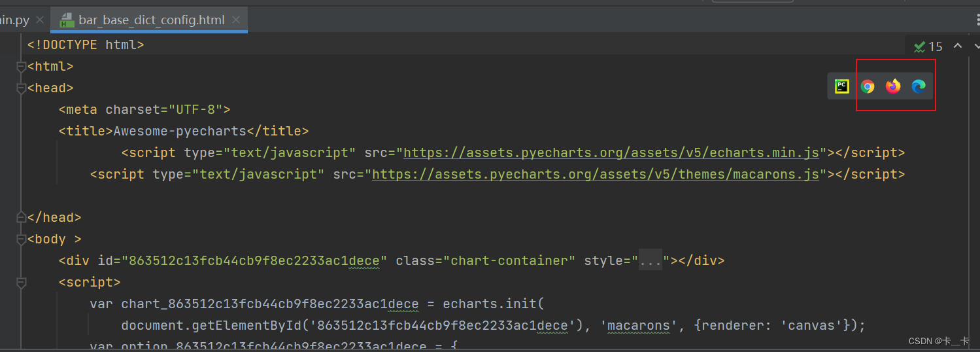Open the HTML file in Chrome

pyautogui.click(x=868, y=86)
